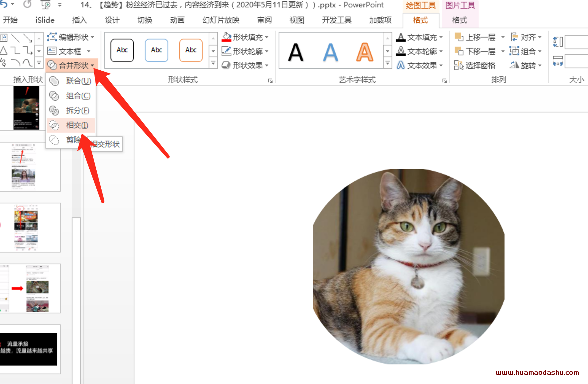Click the shape height icon

point(558,42)
